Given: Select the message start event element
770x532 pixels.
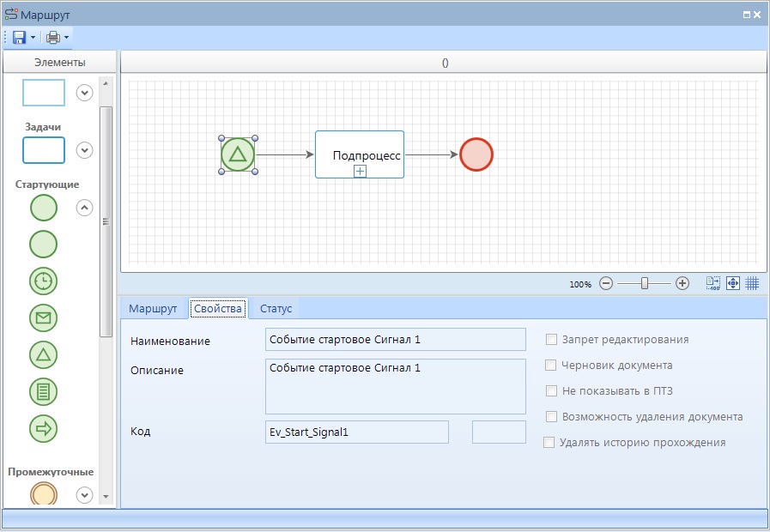Looking at the screenshot, I should [x=44, y=317].
